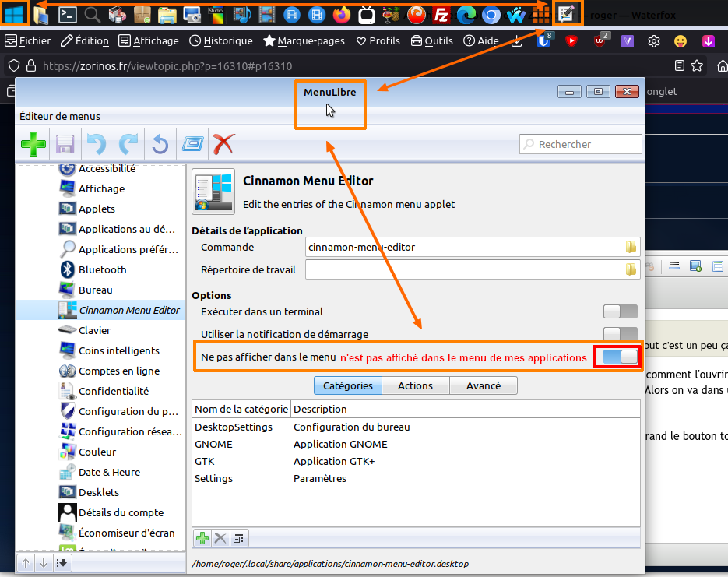
Task: Open the Marque-pages browser menu
Action: tap(304, 40)
